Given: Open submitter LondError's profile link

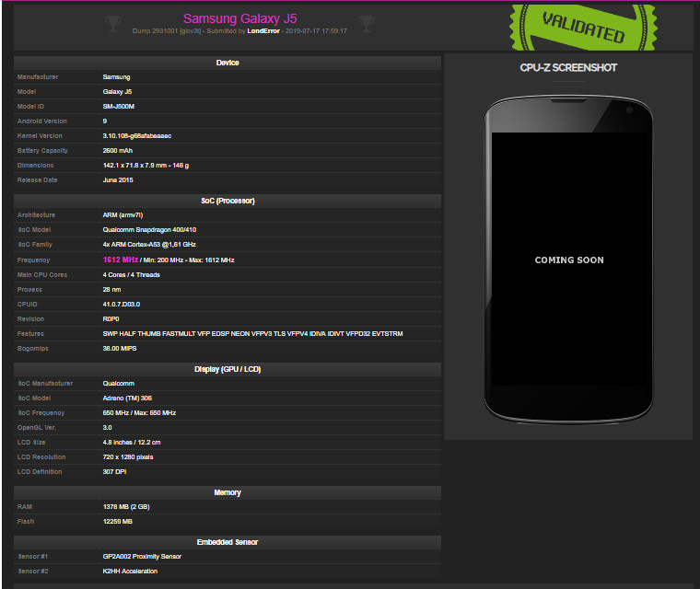Looking at the screenshot, I should (x=263, y=31).
